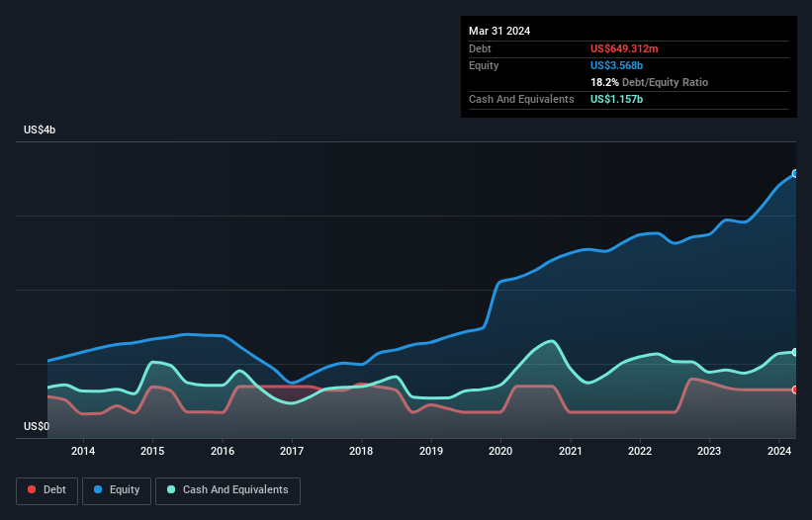Select the 2020 x-axis label
Screen dimensions: 812x520
pos(500,451)
